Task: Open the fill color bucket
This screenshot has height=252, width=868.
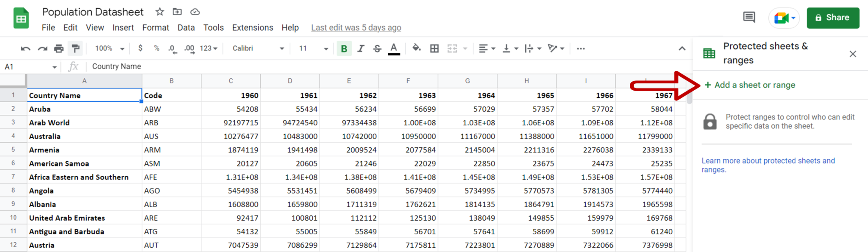Action: [x=417, y=48]
